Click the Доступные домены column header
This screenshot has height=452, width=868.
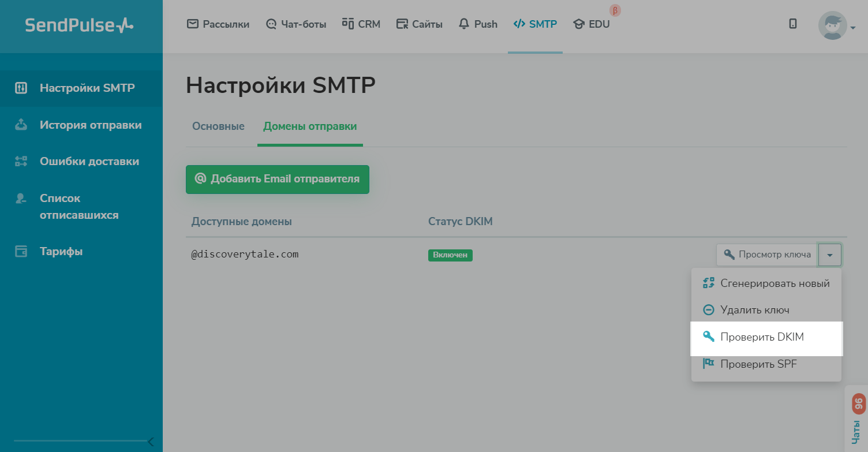point(242,222)
